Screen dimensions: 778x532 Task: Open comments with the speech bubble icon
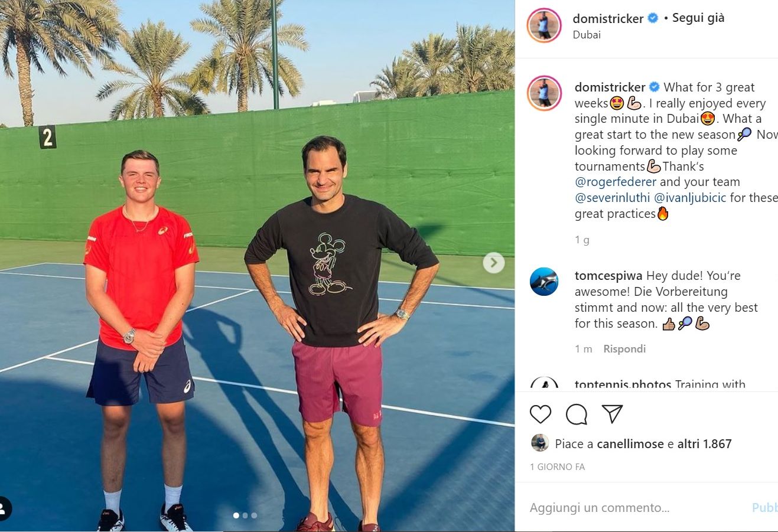[576, 414]
